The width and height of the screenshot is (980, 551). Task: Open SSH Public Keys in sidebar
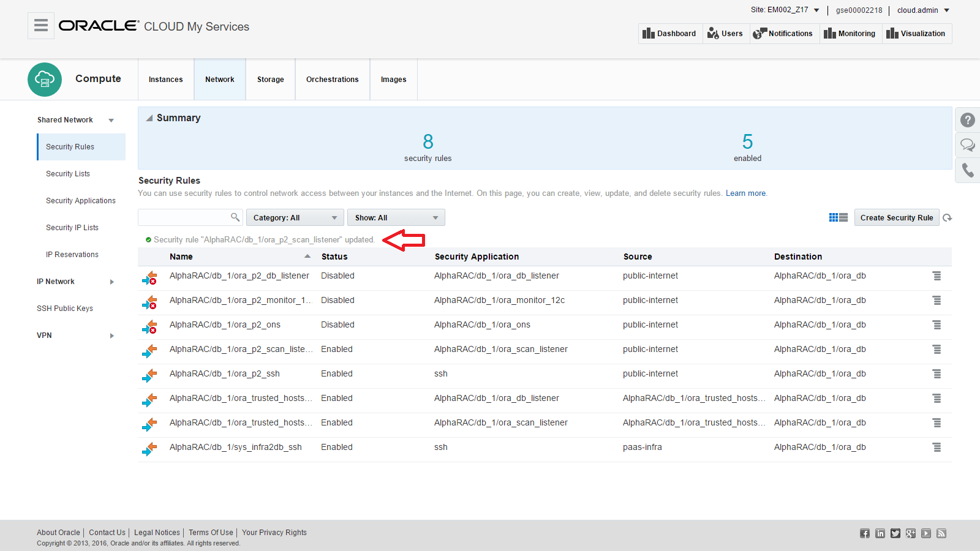click(65, 309)
